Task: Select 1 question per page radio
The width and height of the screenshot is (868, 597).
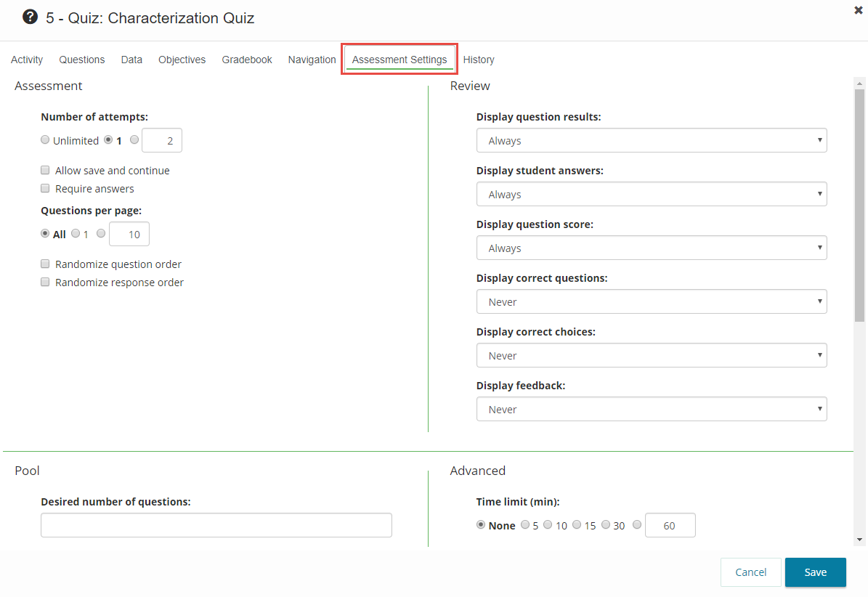Action: click(x=76, y=234)
